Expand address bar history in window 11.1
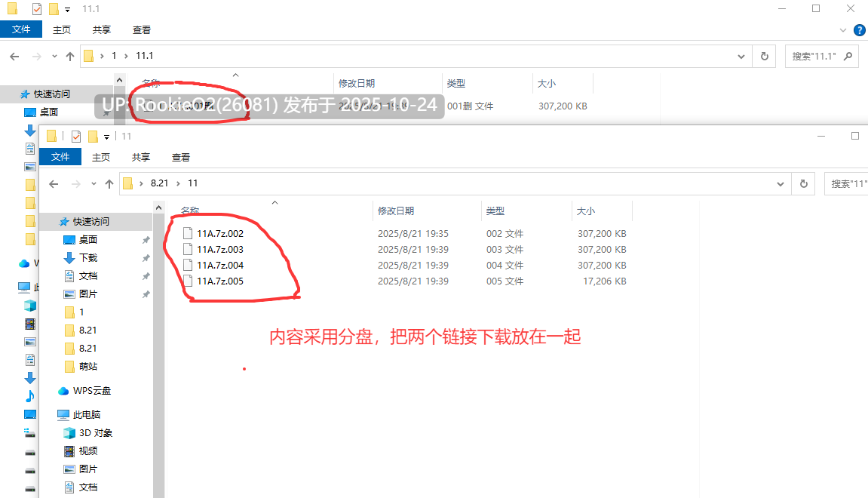Screen dimensions: 868x498 741,57
